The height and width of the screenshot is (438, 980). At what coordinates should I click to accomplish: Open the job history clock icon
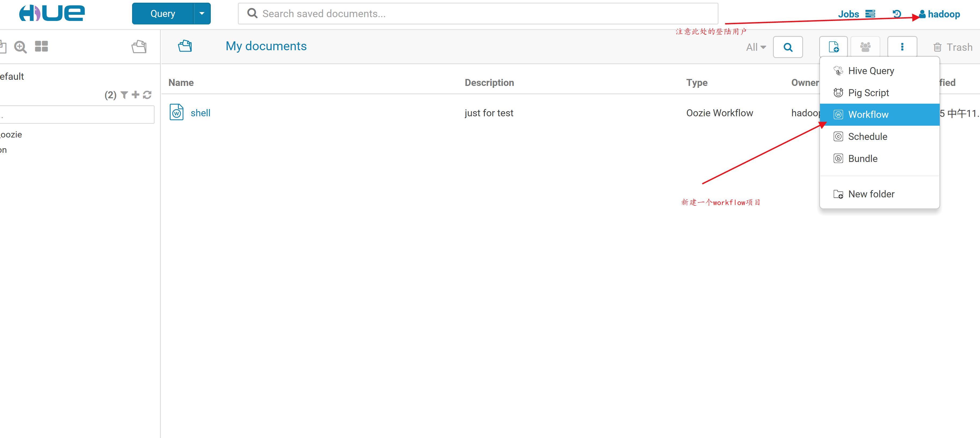tap(897, 14)
